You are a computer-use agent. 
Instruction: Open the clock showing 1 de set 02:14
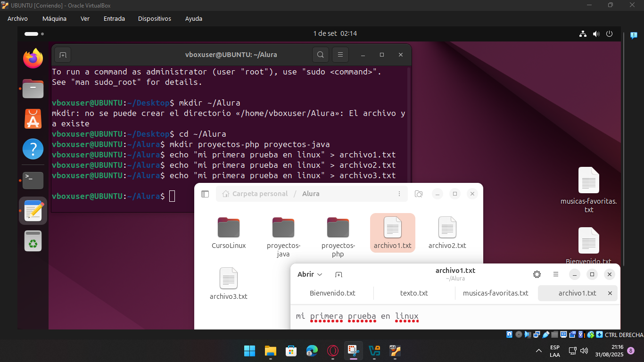[335, 33]
